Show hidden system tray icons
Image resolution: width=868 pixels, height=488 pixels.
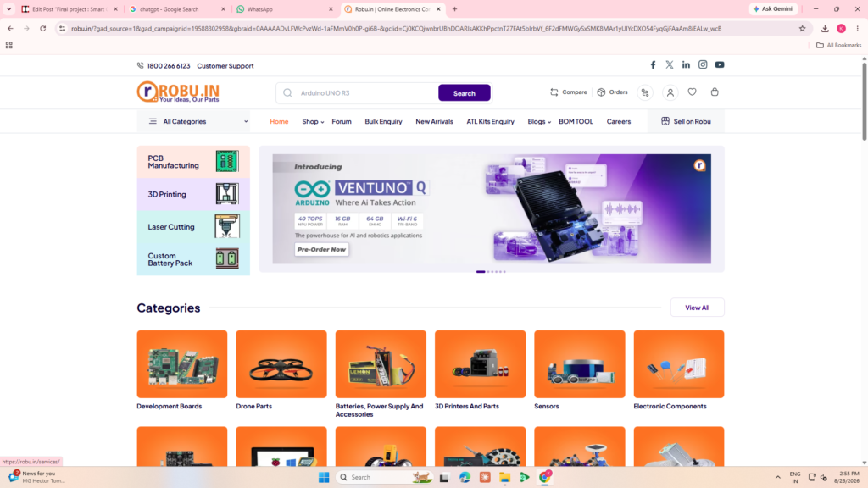click(x=778, y=477)
